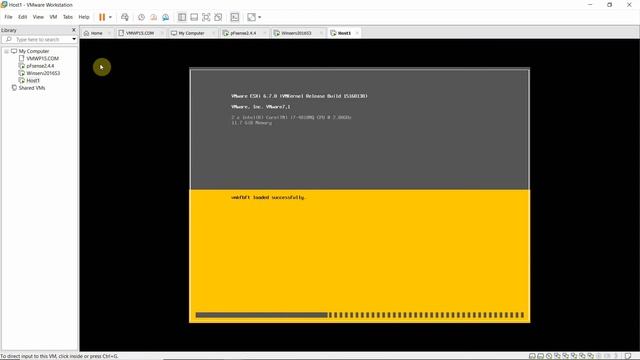640x360 pixels.
Task: Toggle the thumbnail bar toolbar icon
Action: click(194, 17)
